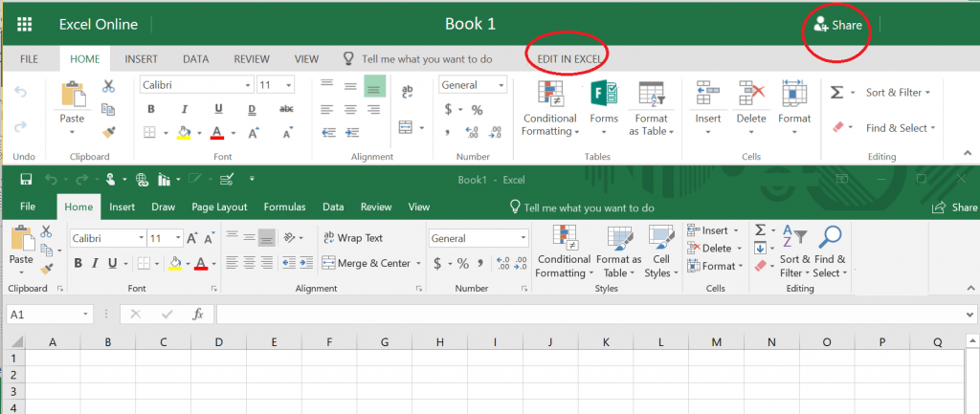Collapse the Excel Online ribbon chevron
This screenshot has height=414, width=980.
[968, 152]
